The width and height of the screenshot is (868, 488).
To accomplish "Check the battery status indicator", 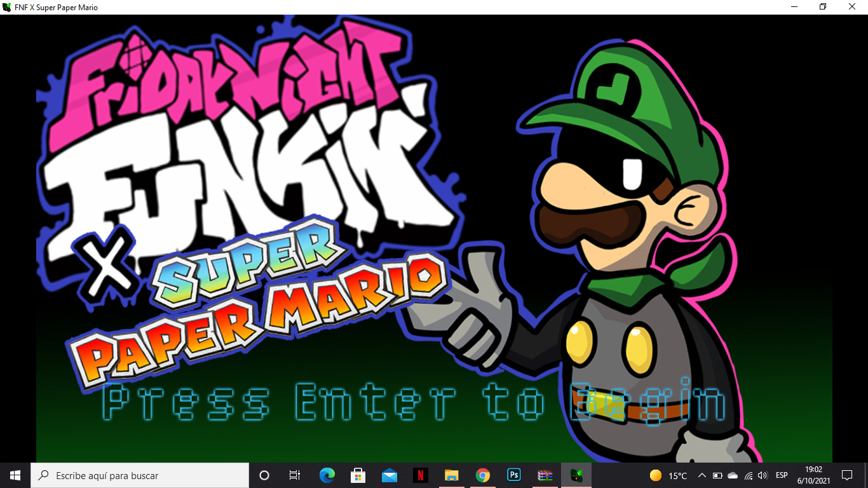I will pos(717,475).
